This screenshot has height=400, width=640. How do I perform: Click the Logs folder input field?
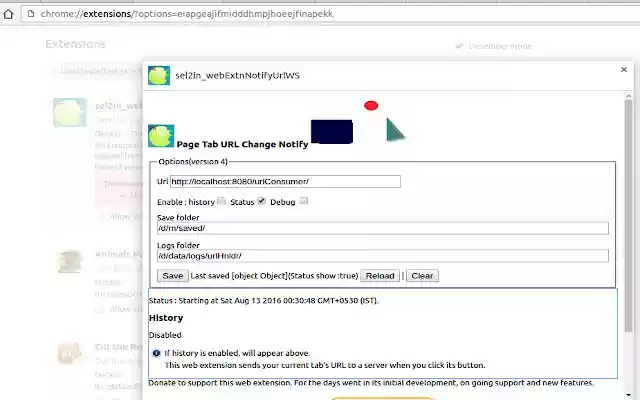tap(382, 256)
